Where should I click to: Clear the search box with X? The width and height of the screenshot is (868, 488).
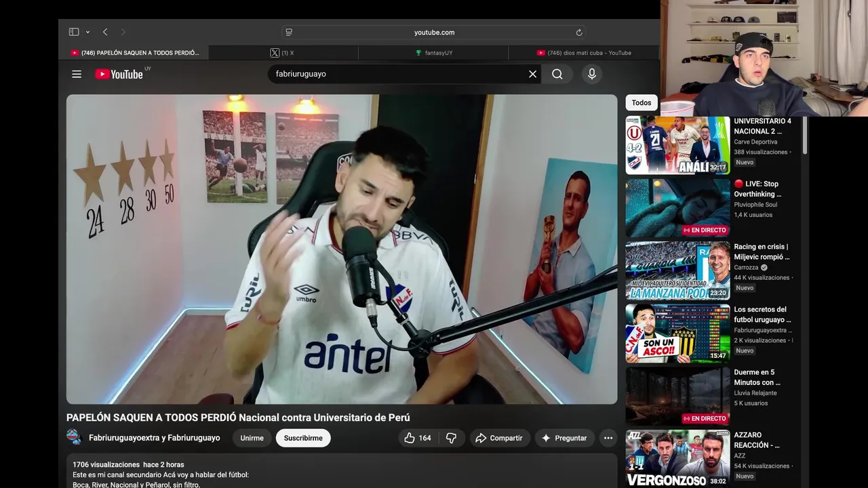pyautogui.click(x=533, y=74)
